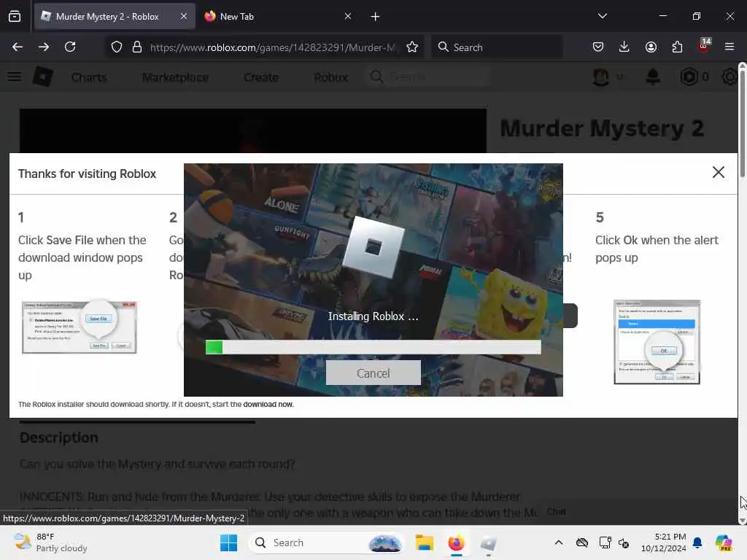Close the Murder Mystery 2 tab

click(184, 16)
